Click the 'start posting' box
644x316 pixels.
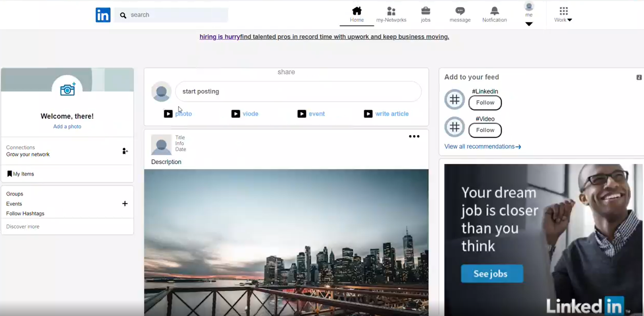point(298,91)
